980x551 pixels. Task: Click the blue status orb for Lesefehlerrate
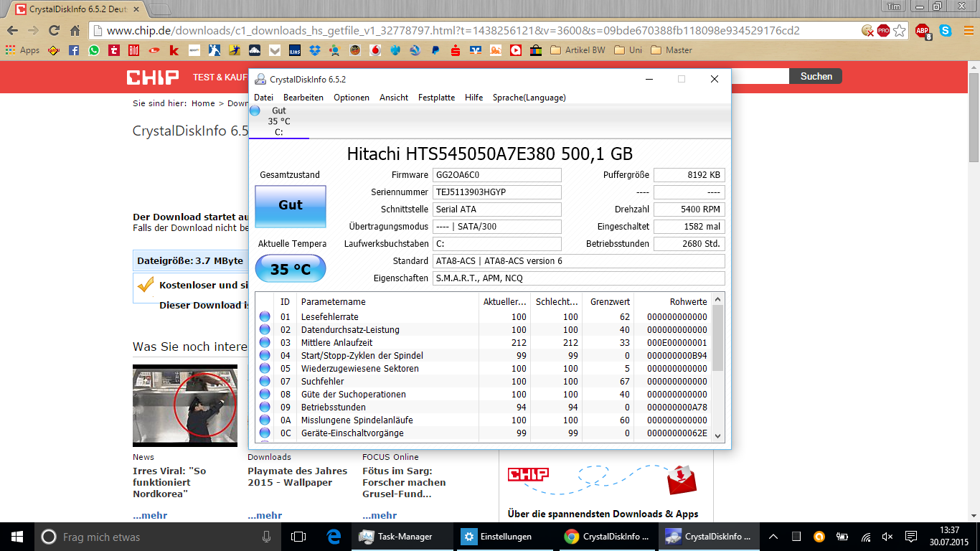[x=265, y=316]
